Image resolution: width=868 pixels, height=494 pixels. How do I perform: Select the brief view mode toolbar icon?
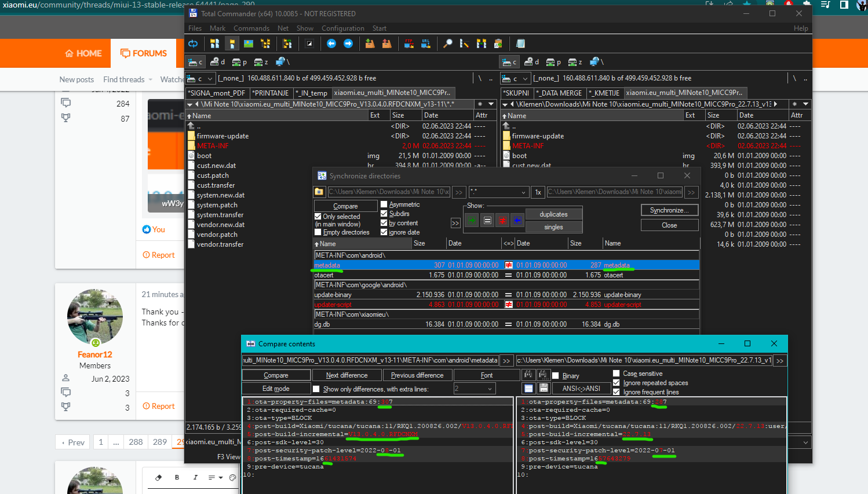pos(214,43)
